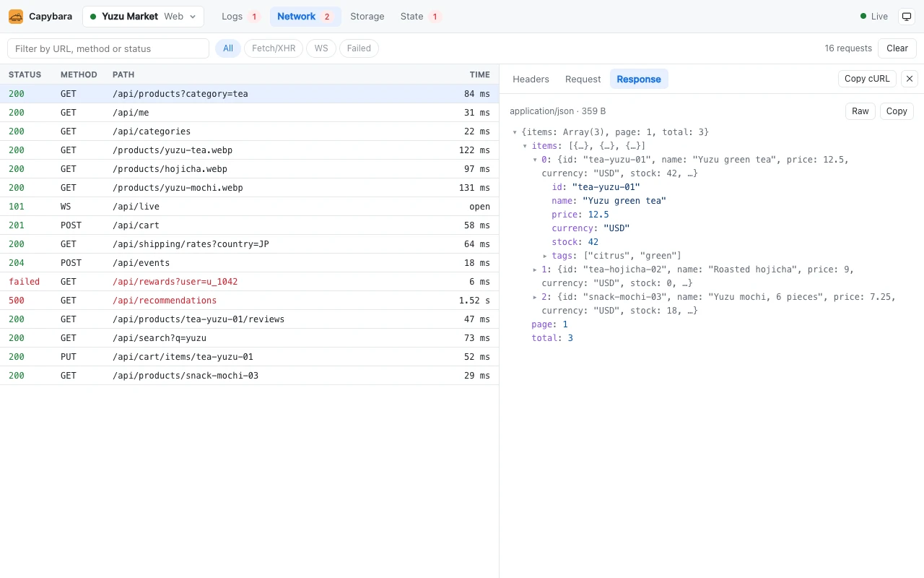Viewport: 924px width, 578px height.
Task: Enable the All requests filter
Action: pyautogui.click(x=228, y=48)
